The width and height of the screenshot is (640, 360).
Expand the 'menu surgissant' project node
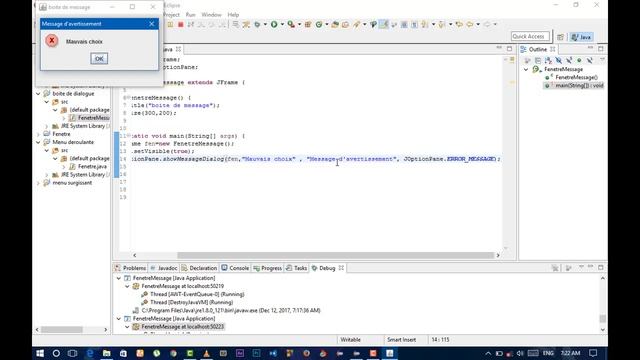tap(38, 183)
